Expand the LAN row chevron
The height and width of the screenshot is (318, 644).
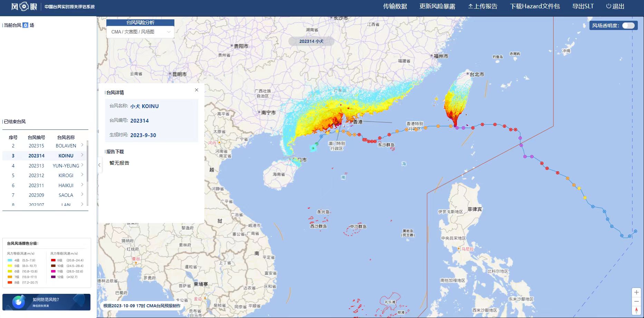82,204
